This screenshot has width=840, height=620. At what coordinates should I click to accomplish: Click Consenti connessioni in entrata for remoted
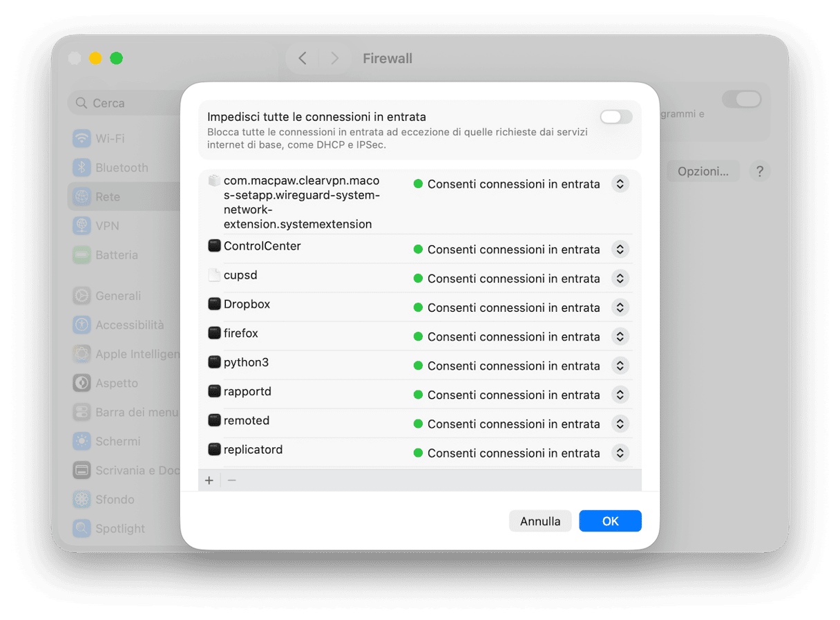pyautogui.click(x=513, y=424)
